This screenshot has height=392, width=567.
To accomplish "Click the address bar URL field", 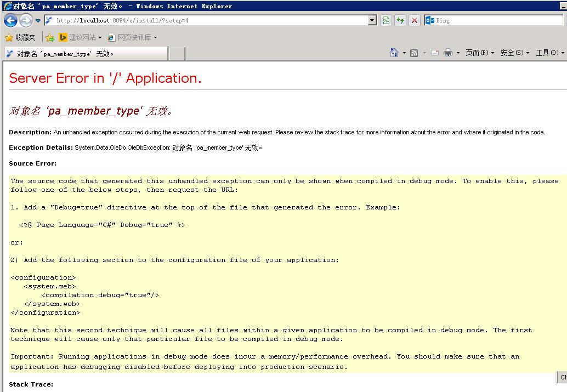I will [208, 20].
